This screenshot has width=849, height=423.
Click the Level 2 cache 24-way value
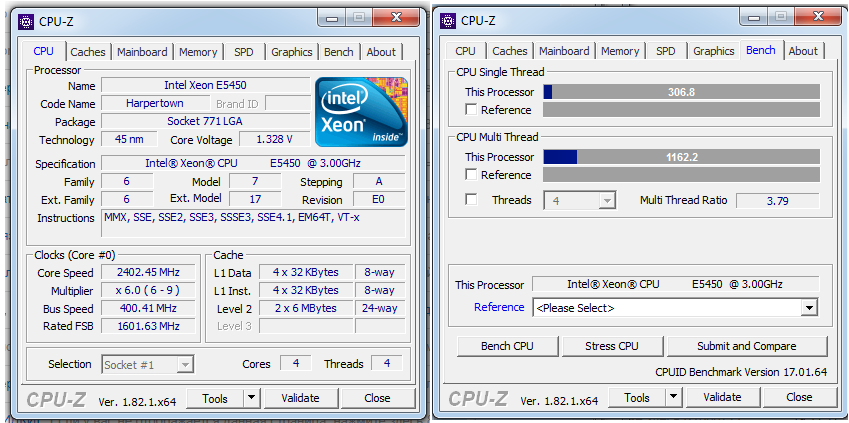click(380, 308)
